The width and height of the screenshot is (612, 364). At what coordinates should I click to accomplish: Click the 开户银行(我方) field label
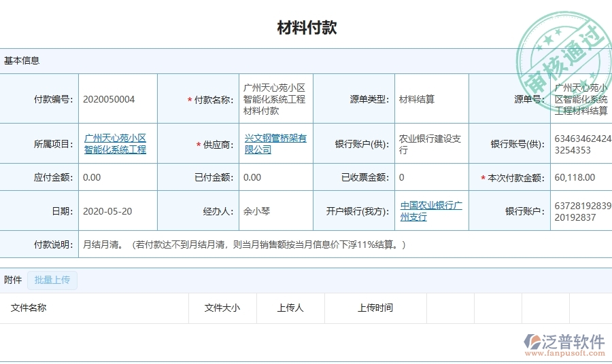[x=358, y=211]
